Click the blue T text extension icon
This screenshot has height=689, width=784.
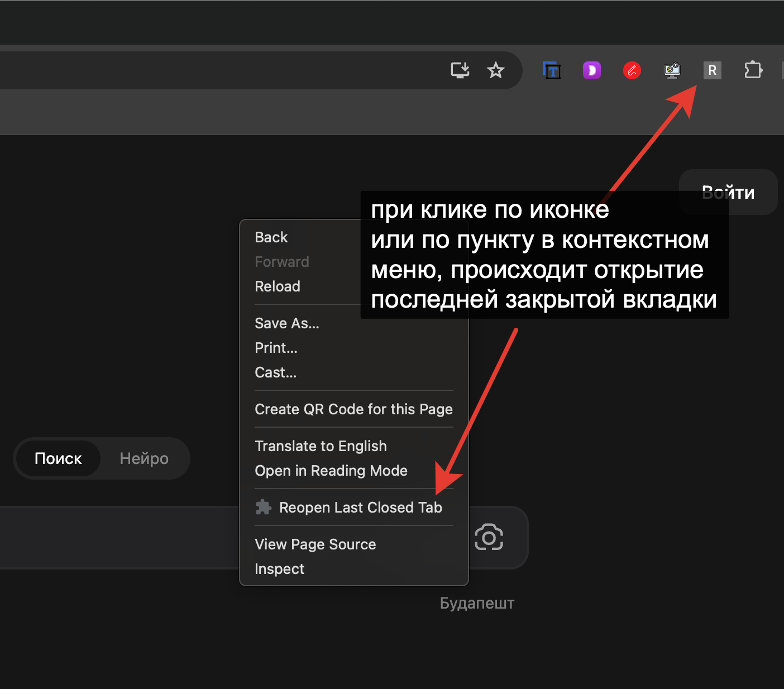pos(552,70)
